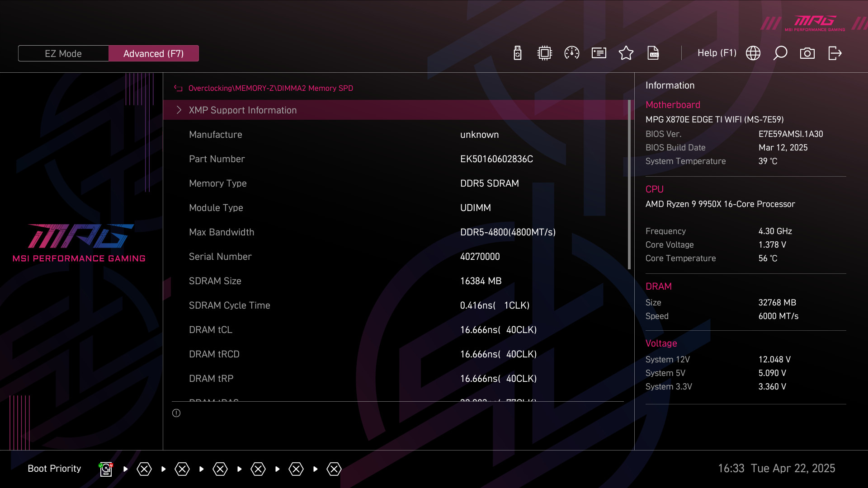Switch to Advanced (F7) mode

[x=154, y=53]
